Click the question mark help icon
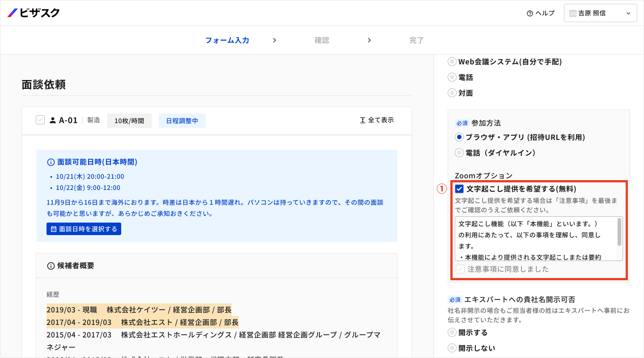The image size is (644, 358). (530, 13)
